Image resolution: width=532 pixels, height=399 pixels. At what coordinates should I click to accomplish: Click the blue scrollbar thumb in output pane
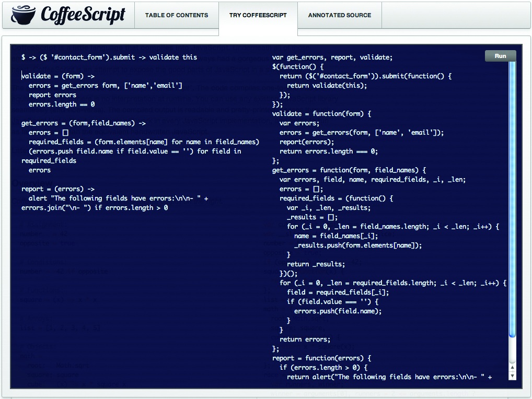click(x=512, y=199)
